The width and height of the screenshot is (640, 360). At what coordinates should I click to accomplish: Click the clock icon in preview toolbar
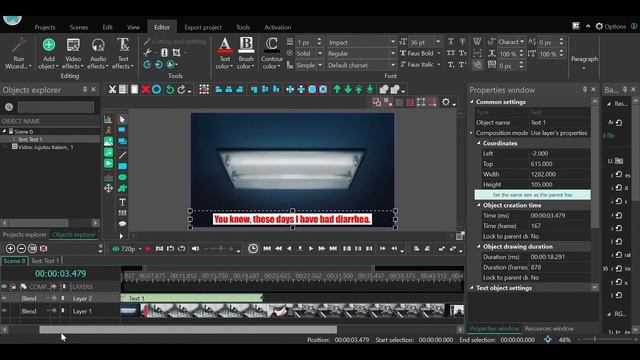tap(253, 249)
